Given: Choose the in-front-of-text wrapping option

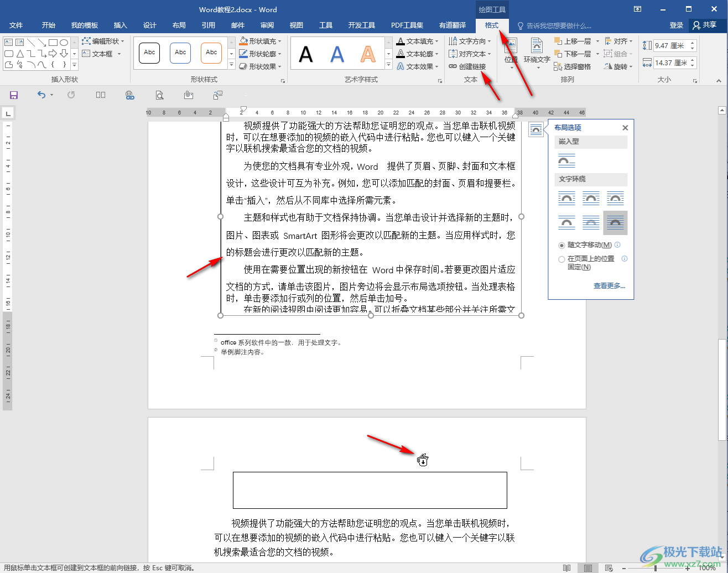Looking at the screenshot, I should click(615, 223).
